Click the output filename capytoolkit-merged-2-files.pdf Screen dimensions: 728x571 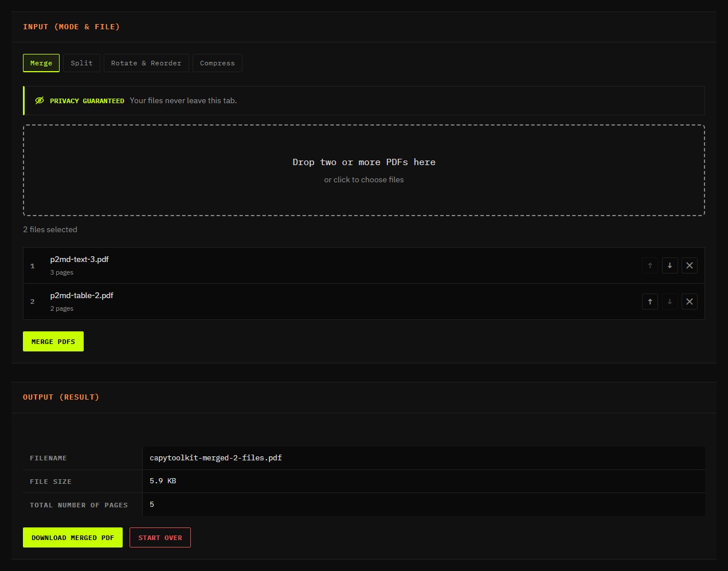pyautogui.click(x=216, y=458)
